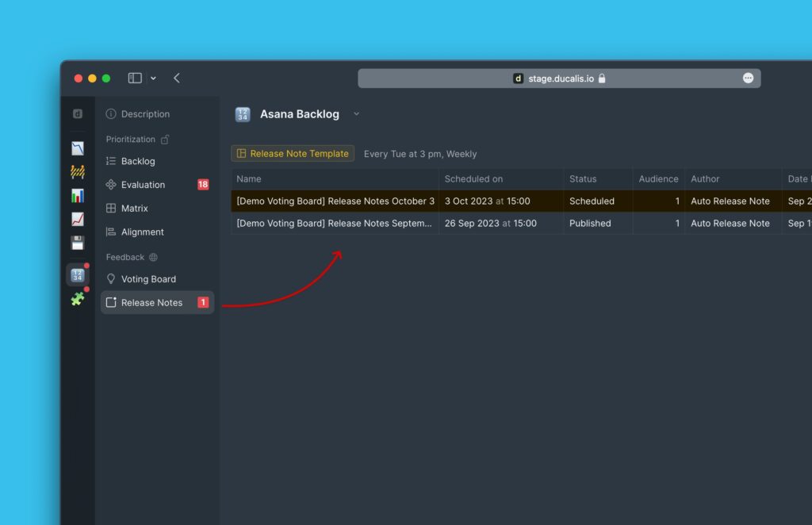Open the construction barrier board icon
This screenshot has width=812, height=525.
tap(78, 172)
